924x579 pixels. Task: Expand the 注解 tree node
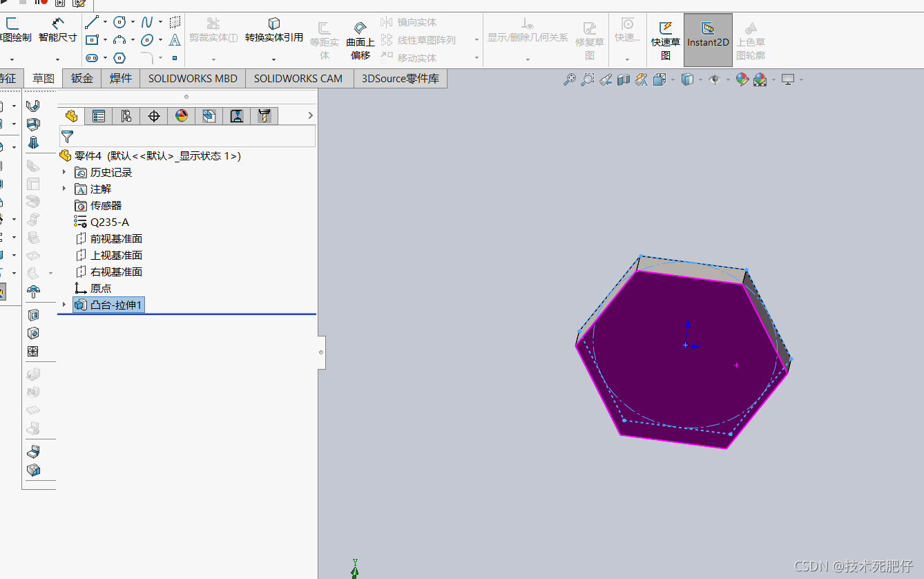coord(65,189)
